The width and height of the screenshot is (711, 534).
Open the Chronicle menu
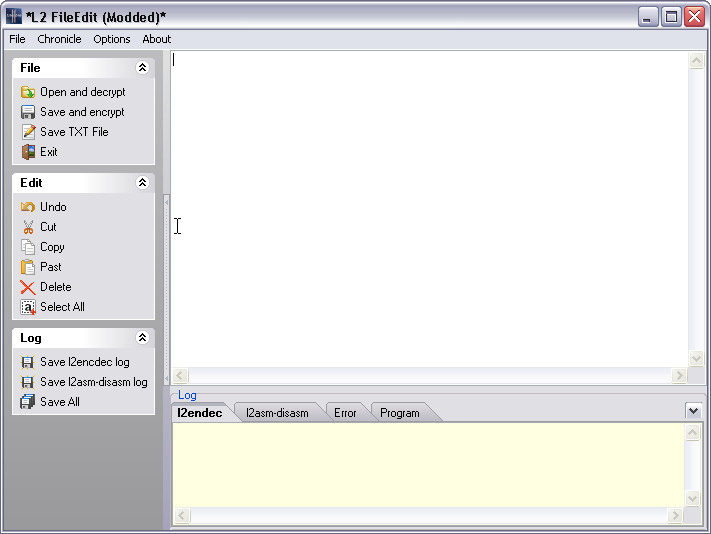point(59,39)
